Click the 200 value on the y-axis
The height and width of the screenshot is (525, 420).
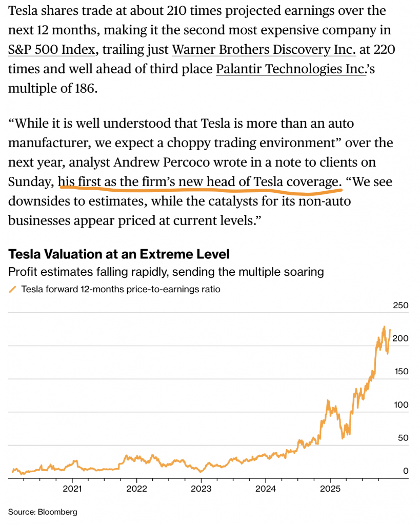click(x=401, y=339)
